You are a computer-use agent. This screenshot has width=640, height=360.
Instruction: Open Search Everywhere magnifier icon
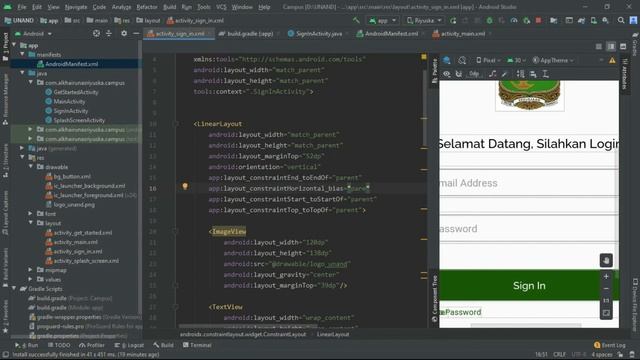pyautogui.click(x=621, y=20)
